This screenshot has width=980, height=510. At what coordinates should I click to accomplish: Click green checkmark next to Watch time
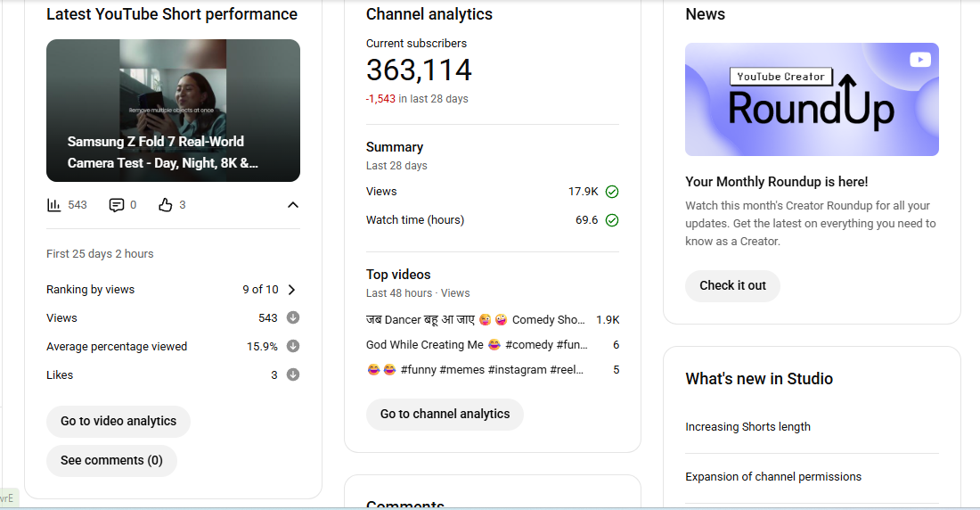(x=612, y=220)
